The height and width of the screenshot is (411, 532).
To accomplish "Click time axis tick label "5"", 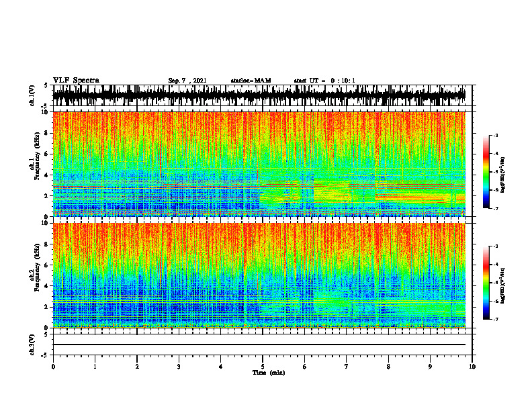I will 263,367.
